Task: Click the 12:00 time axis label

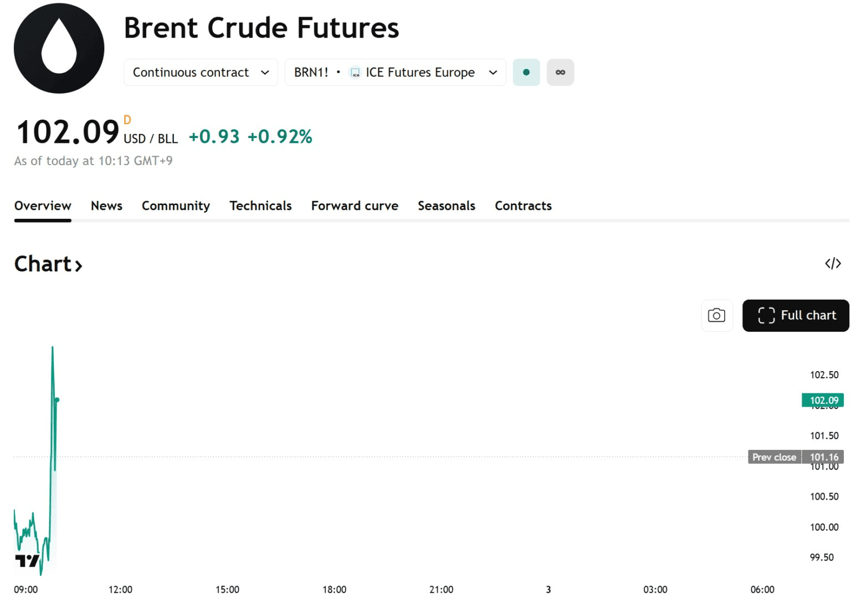Action: tap(120, 589)
